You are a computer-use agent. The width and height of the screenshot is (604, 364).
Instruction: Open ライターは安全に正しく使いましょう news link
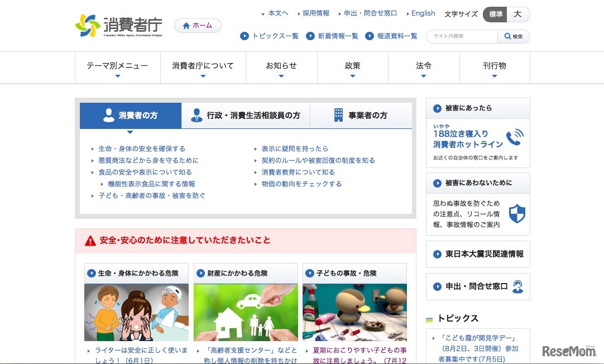[141, 355]
